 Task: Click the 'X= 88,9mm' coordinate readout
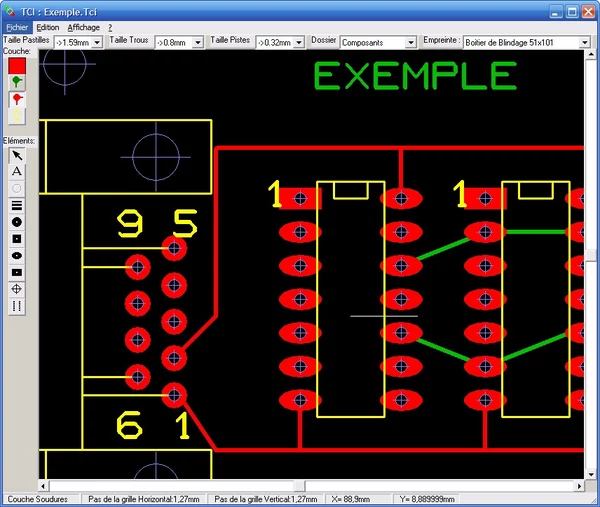[351, 499]
